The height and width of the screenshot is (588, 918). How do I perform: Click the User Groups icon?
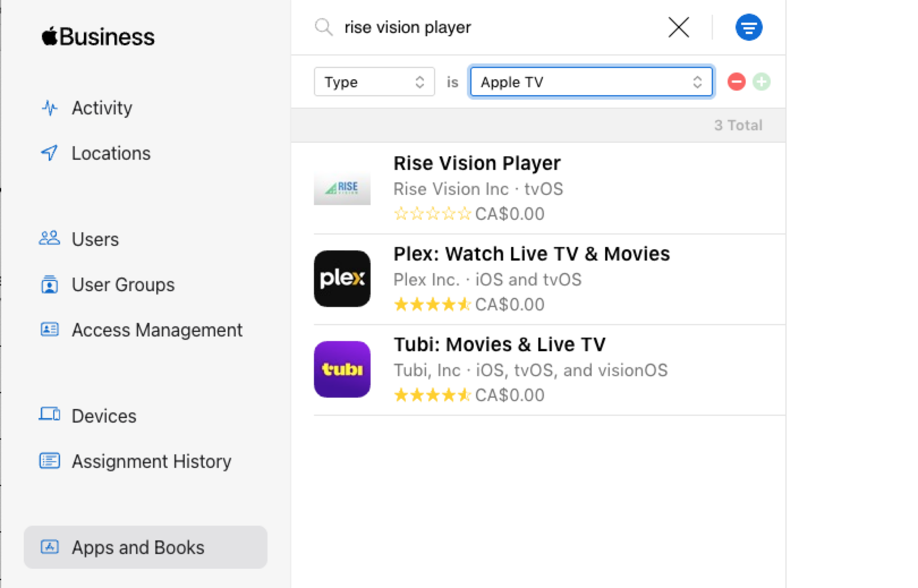point(50,285)
